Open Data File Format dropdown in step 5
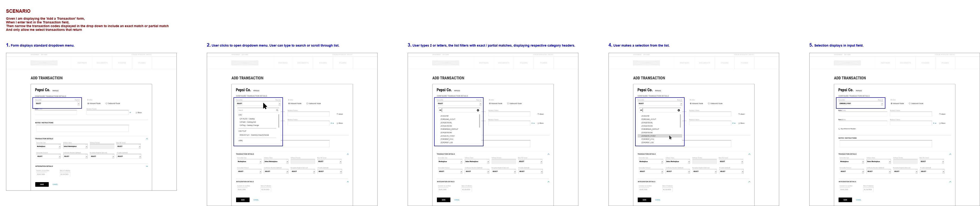The width and height of the screenshot is (980, 206). [931, 162]
